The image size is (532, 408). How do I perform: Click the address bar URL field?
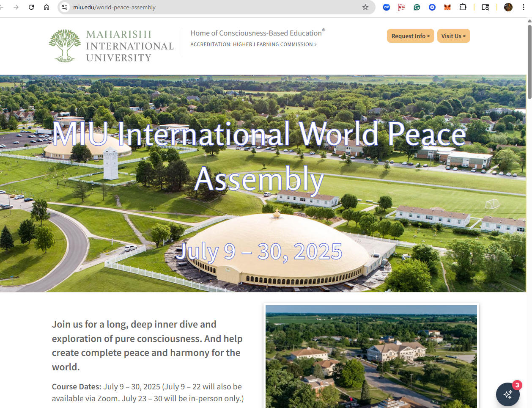[211, 7]
